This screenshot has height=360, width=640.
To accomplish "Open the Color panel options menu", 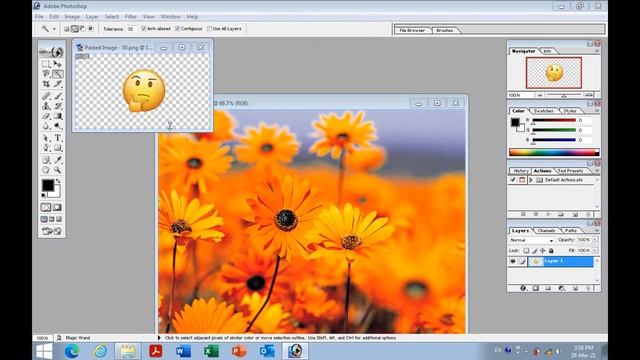I will tap(597, 111).
